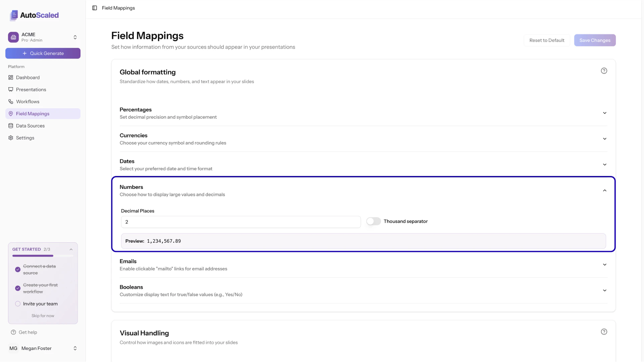The height and width of the screenshot is (362, 644).
Task: Click the Decimal Places input field
Action: (240, 222)
